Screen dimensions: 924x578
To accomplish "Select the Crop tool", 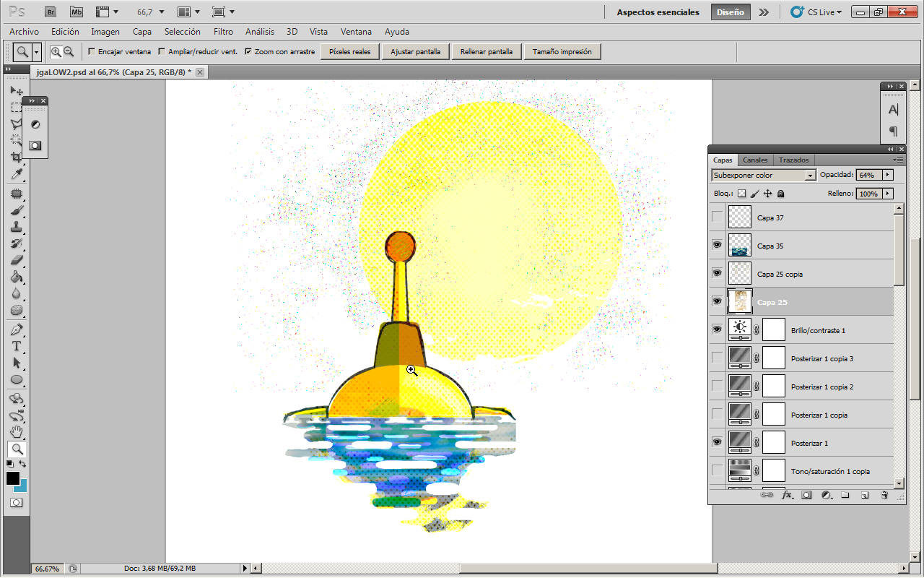I will [x=17, y=157].
